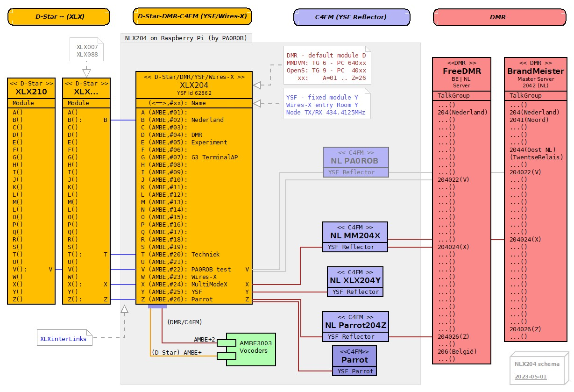The width and height of the screenshot is (574, 392).
Task: Select the XLX210 box title
Action: tap(32, 92)
